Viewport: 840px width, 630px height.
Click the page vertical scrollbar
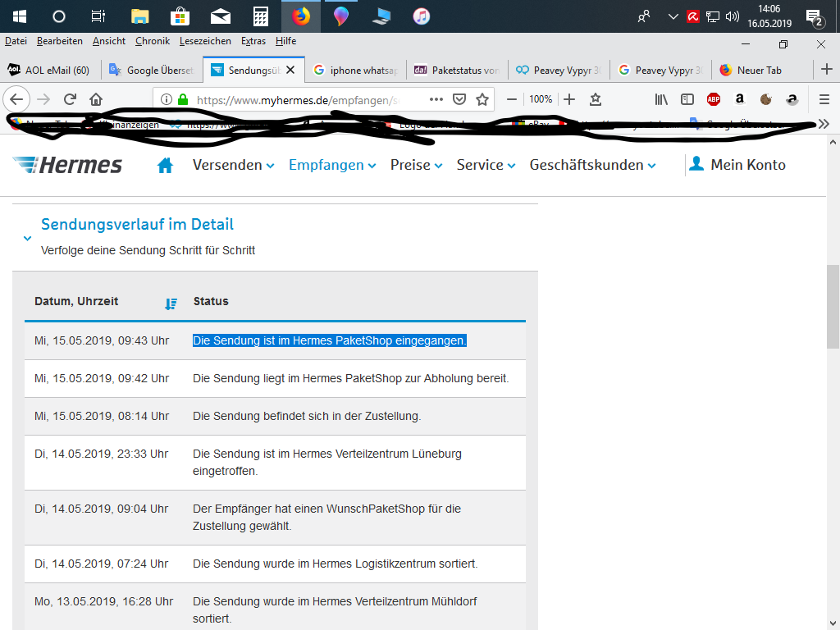tap(833, 306)
